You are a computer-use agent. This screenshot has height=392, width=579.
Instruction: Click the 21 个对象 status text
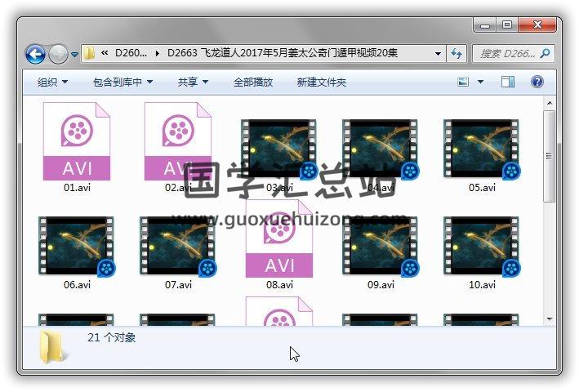112,337
